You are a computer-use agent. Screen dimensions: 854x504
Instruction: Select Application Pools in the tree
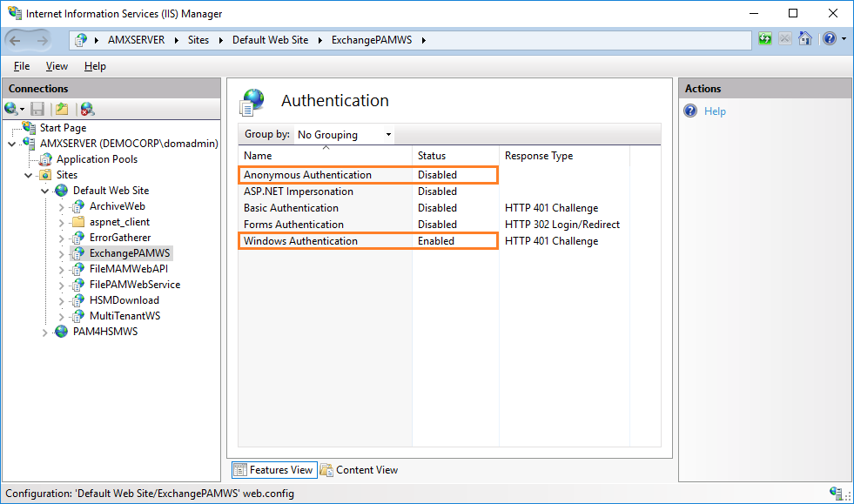97,159
